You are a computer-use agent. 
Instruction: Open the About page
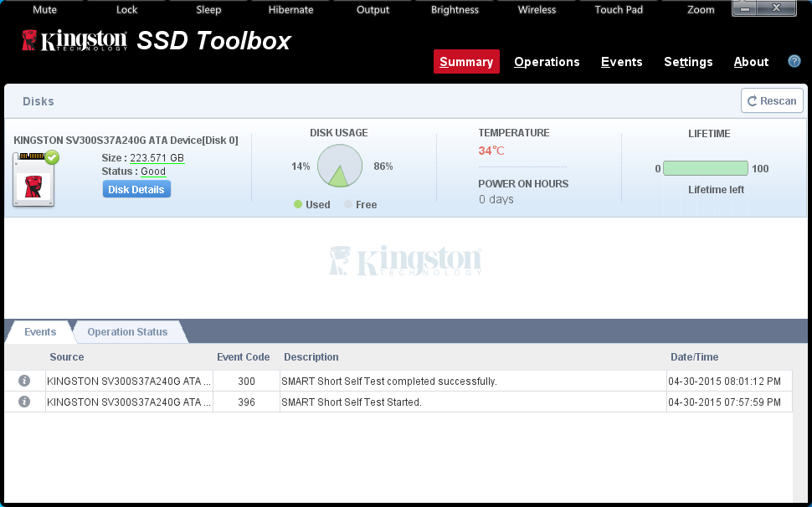click(x=751, y=62)
